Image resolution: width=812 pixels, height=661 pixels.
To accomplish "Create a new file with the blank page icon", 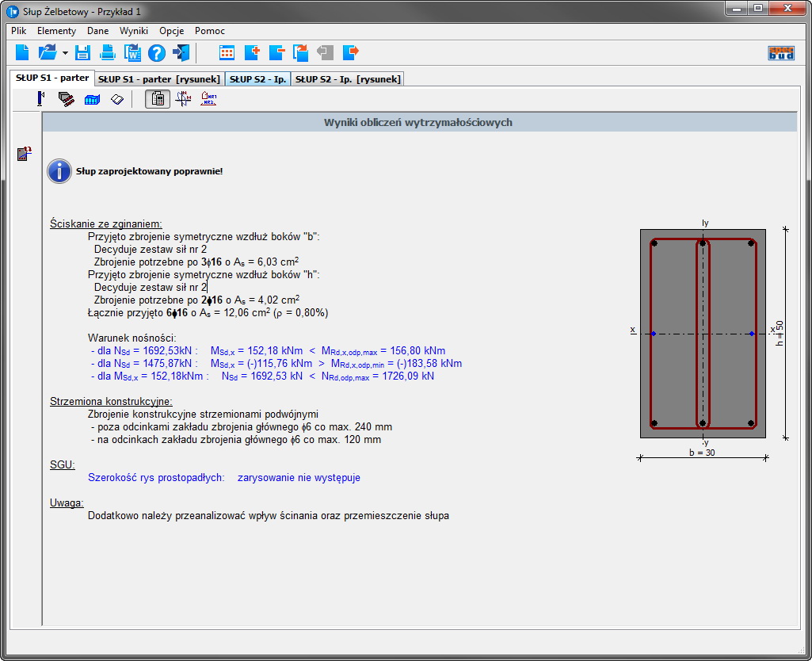I will 22,53.
